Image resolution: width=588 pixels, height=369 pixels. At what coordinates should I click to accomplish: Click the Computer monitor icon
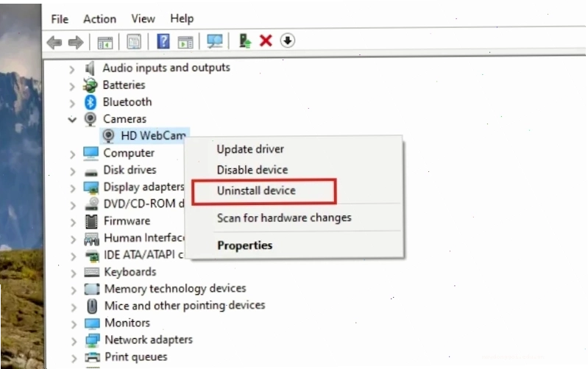click(x=91, y=153)
